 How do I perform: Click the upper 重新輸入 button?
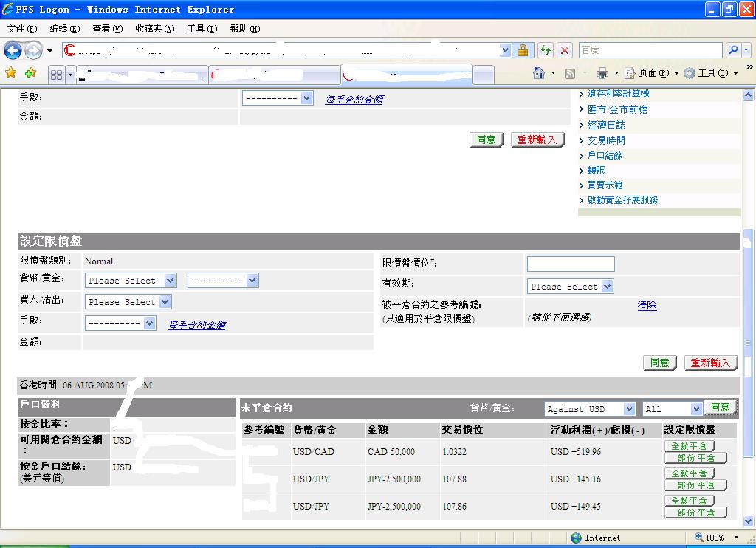pos(537,140)
